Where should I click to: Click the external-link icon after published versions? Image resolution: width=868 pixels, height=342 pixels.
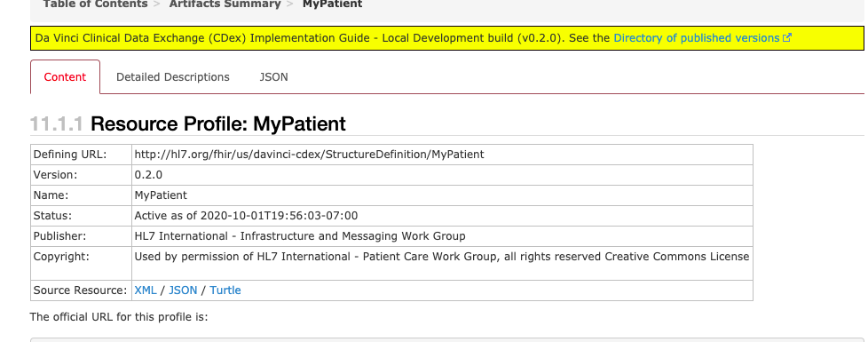point(787,37)
